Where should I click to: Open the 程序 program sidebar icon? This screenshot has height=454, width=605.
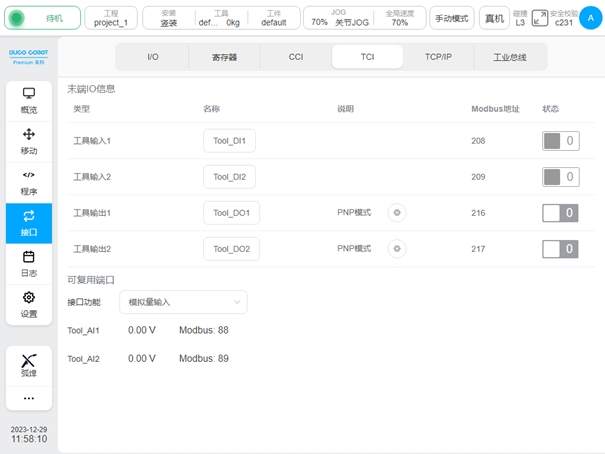tap(29, 182)
